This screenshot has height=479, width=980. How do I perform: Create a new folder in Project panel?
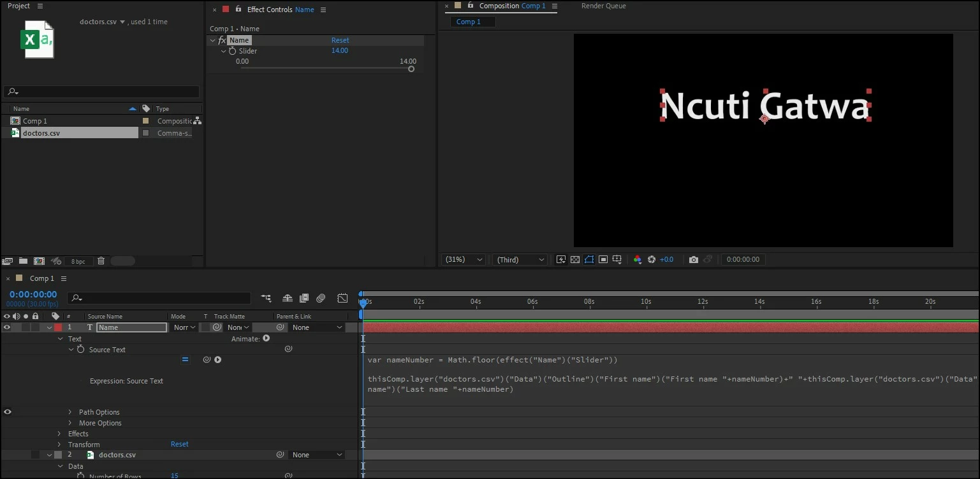[23, 261]
